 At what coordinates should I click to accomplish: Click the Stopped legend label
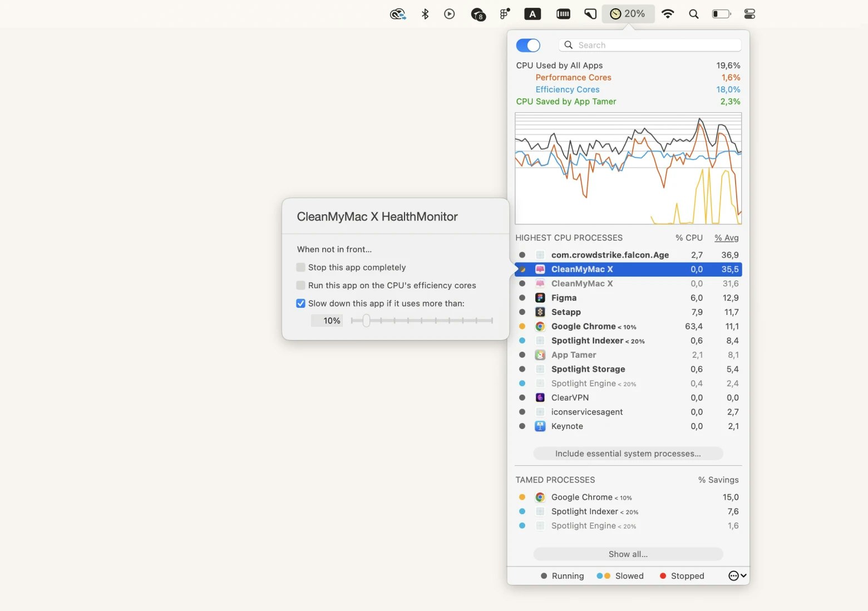[x=687, y=576]
